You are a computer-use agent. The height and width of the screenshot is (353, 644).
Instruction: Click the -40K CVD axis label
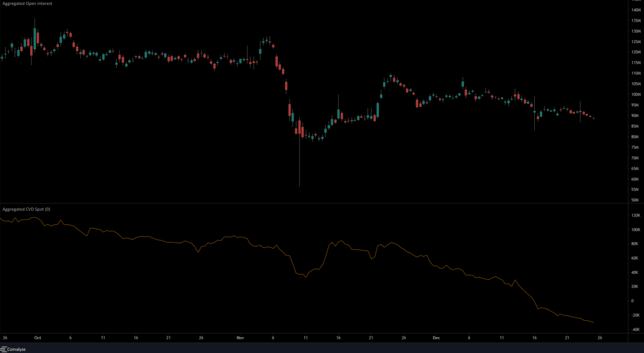pos(636,330)
